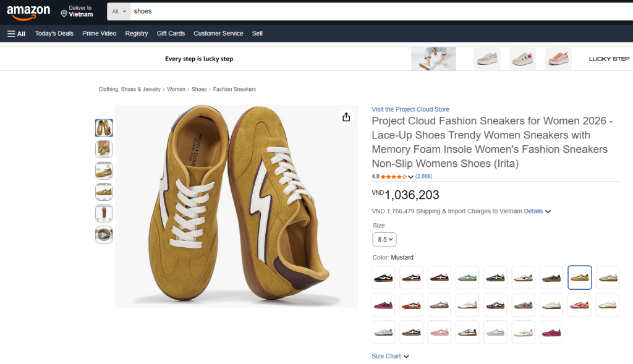
Task: Click the share icon on product image
Action: click(346, 117)
